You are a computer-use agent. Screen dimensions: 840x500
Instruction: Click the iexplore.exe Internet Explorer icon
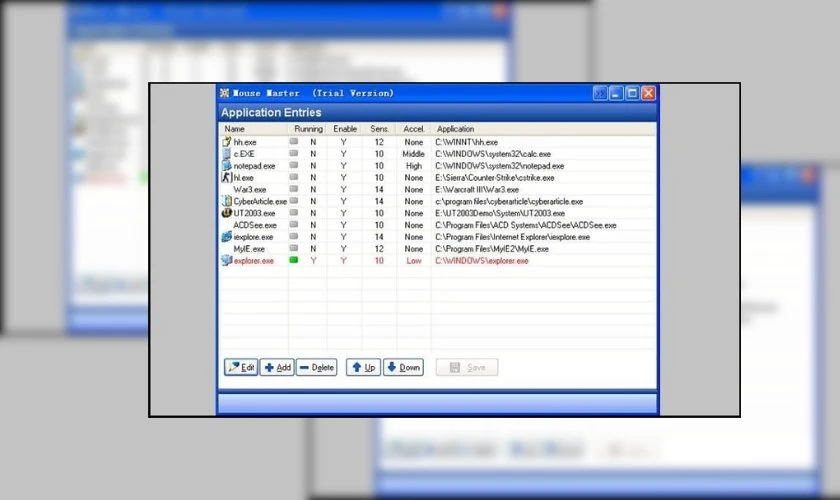click(227, 236)
